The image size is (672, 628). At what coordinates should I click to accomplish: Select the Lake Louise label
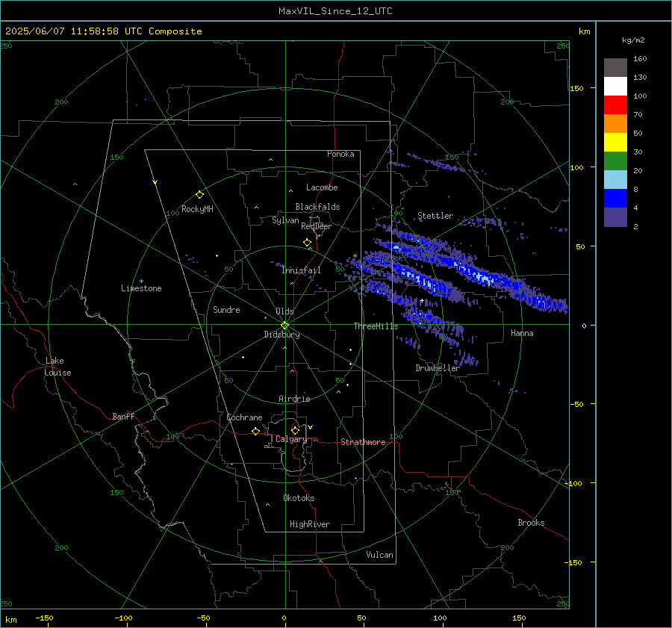click(x=57, y=367)
